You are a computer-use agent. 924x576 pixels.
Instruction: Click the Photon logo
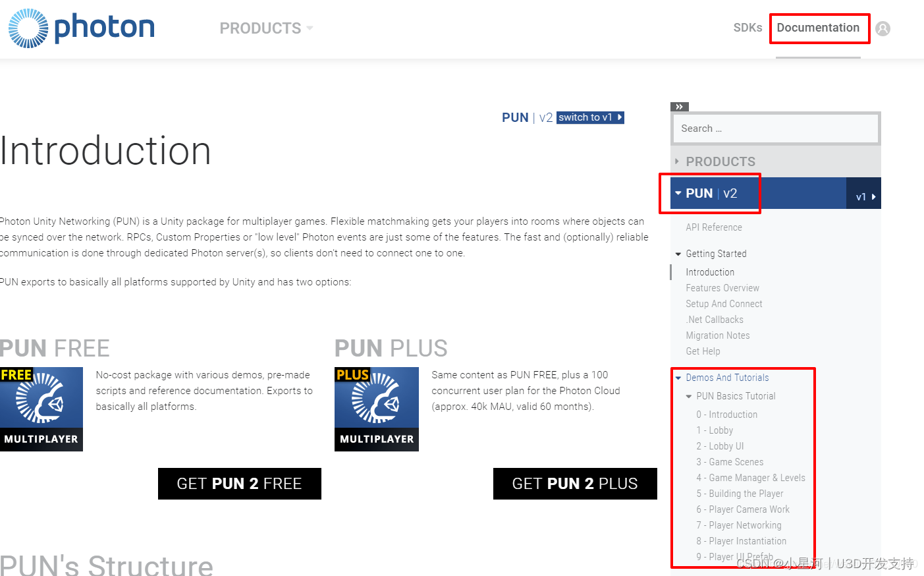82,28
